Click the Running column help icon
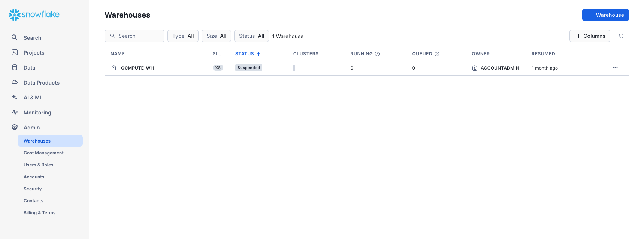Image resolution: width=644 pixels, height=239 pixels. pos(377,54)
